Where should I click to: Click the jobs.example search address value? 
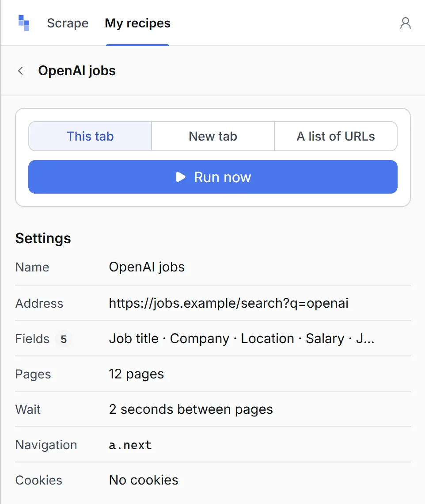coord(229,303)
